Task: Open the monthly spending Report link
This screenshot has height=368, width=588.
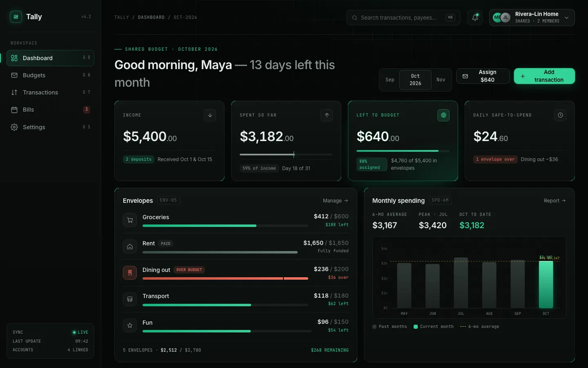Action: point(555,201)
